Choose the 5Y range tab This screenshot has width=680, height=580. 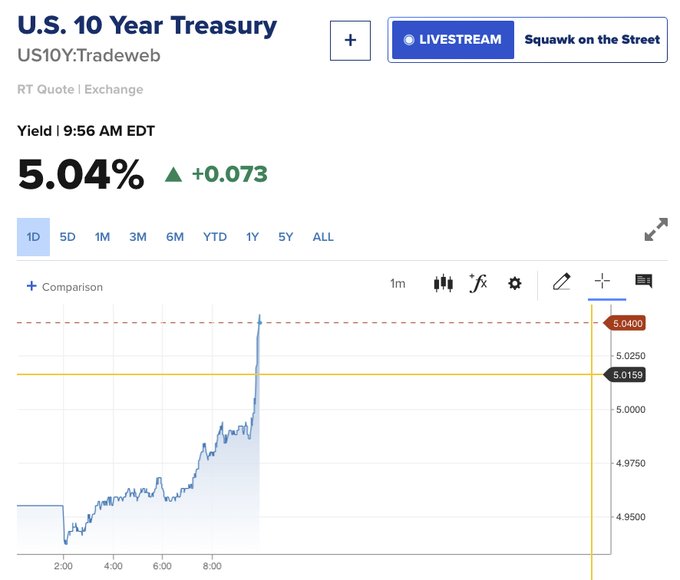pyautogui.click(x=286, y=237)
